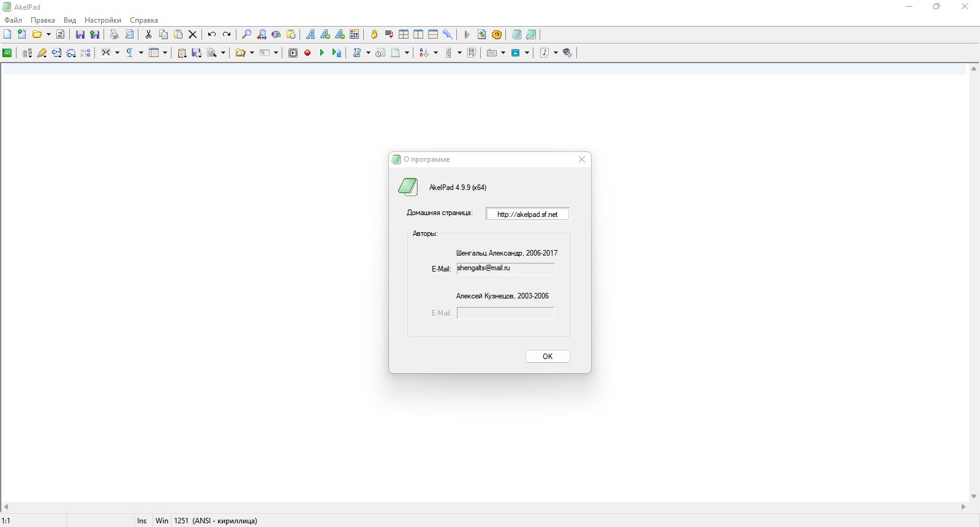Click the horizontal scrollbar right arrow

pyautogui.click(x=963, y=507)
